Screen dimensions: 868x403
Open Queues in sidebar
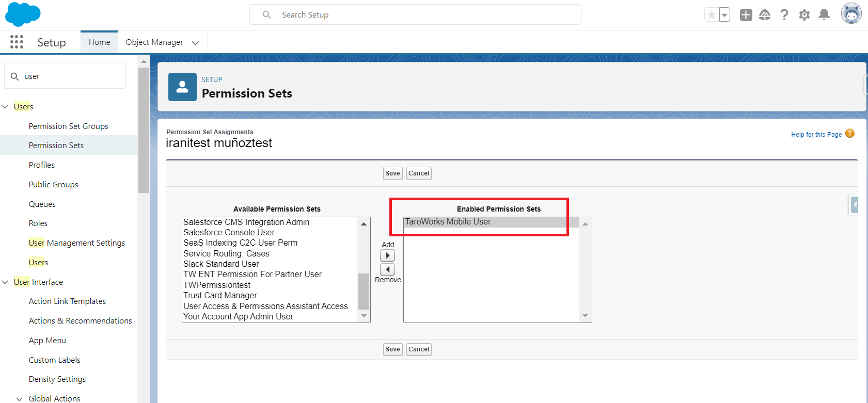[x=42, y=204]
